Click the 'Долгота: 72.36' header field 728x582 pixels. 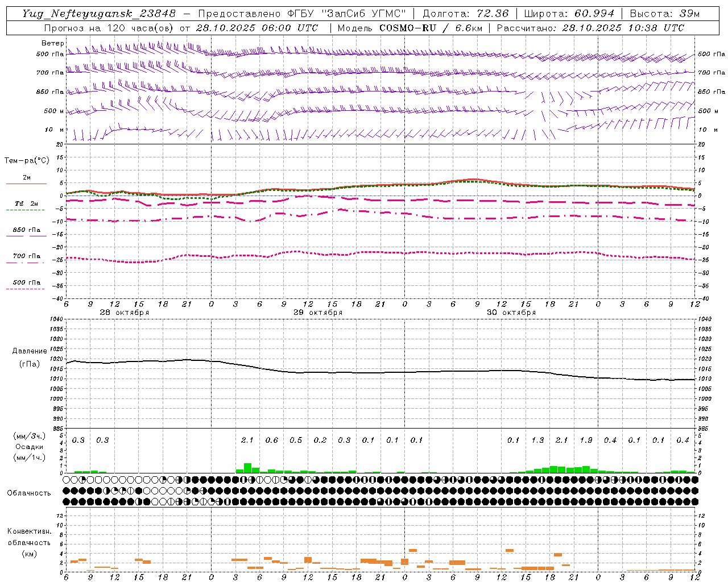[466, 14]
